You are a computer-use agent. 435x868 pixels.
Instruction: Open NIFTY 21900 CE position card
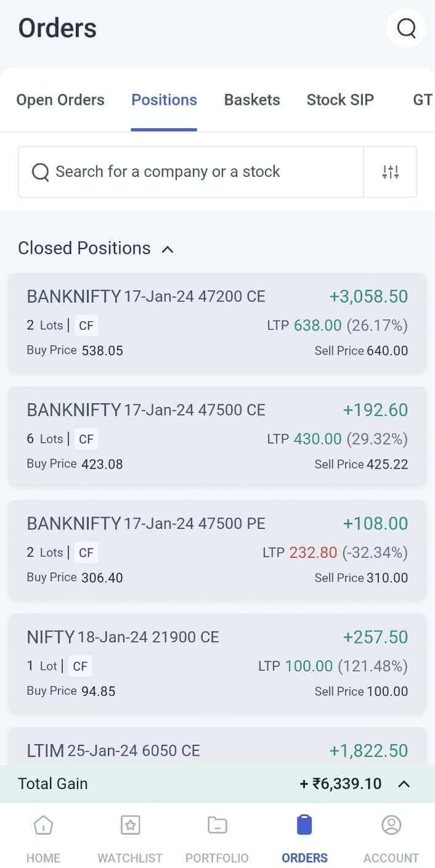coord(217,663)
